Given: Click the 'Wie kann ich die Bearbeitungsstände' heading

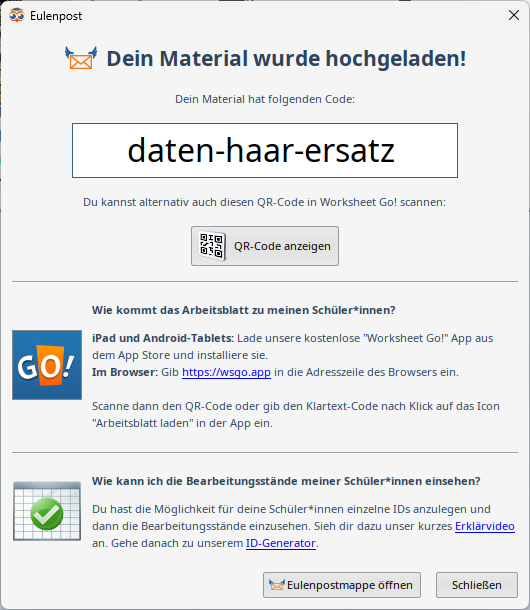Looking at the screenshot, I should [x=286, y=481].
